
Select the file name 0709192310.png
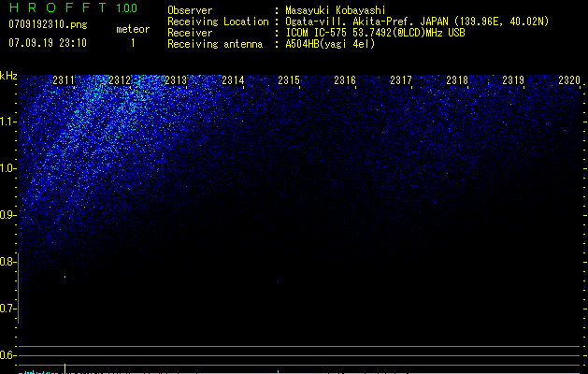tap(48, 24)
